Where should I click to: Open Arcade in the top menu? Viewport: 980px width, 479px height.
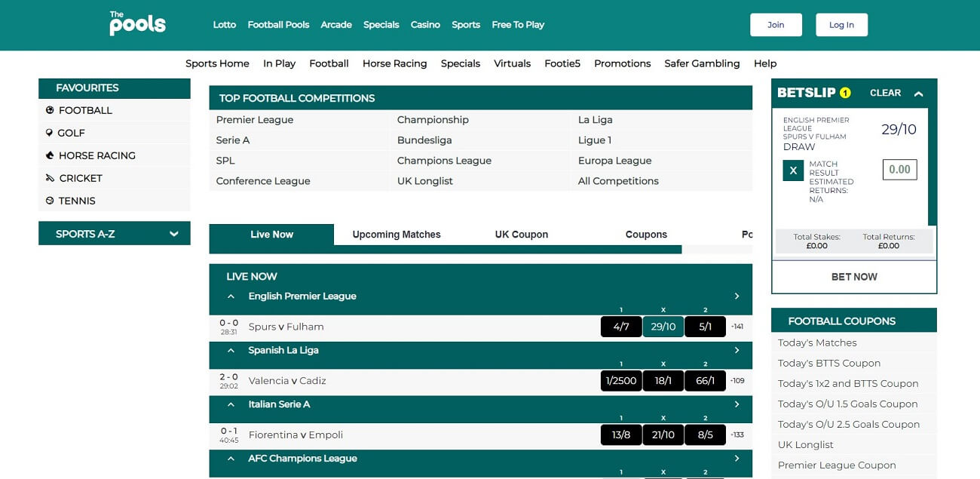point(336,25)
